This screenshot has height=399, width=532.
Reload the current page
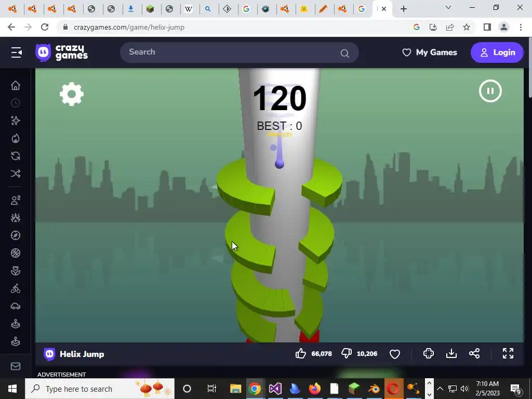pos(45,27)
